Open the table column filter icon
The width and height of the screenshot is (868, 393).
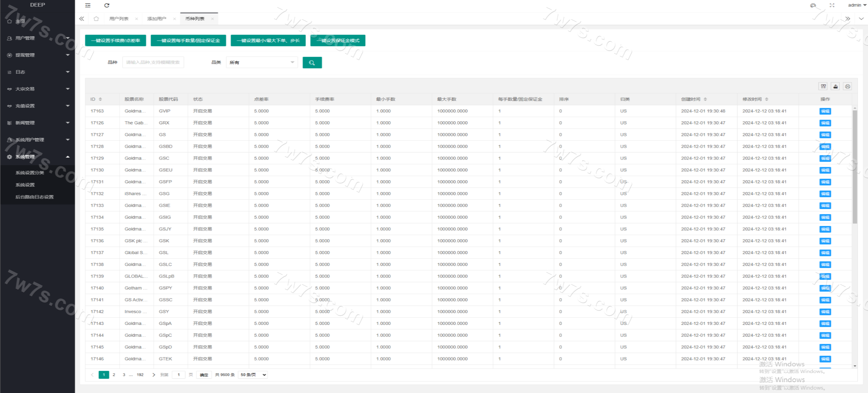coord(823,86)
